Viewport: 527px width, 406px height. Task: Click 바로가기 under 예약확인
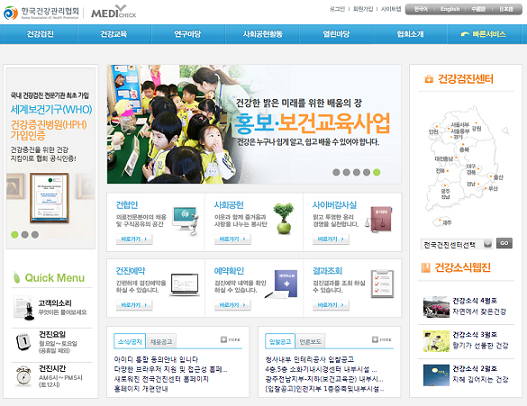tap(233, 305)
